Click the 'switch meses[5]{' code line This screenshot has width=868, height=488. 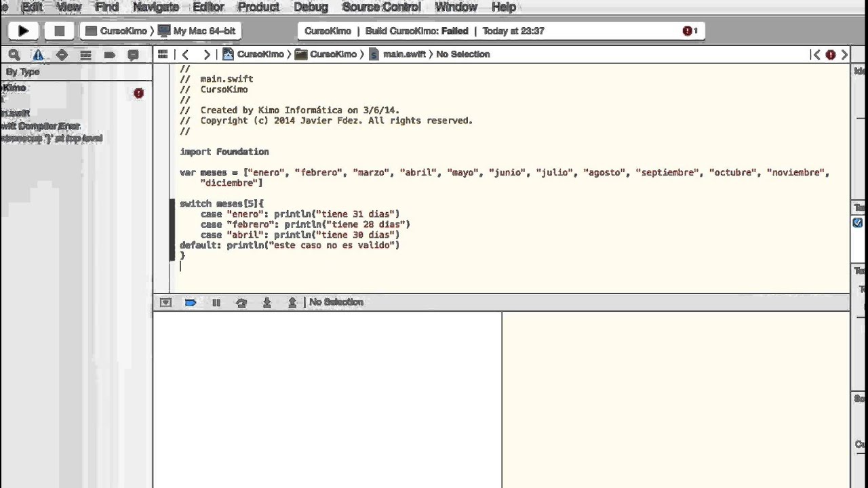(x=222, y=203)
